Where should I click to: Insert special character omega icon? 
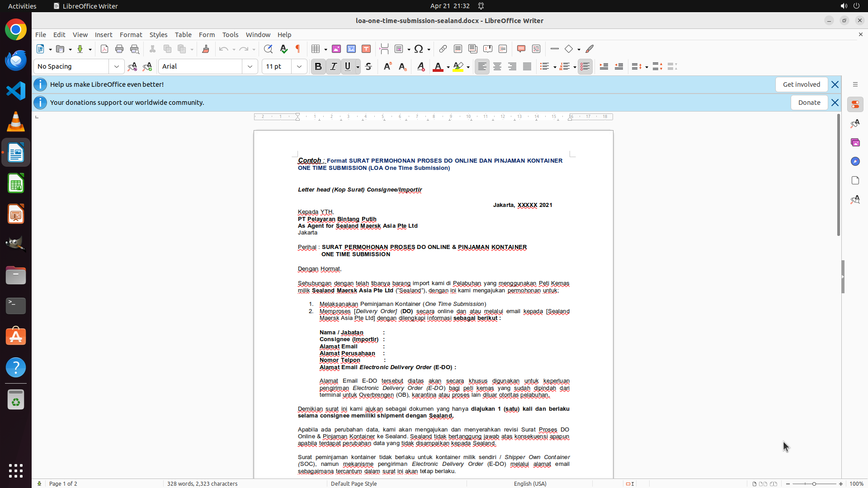(419, 49)
